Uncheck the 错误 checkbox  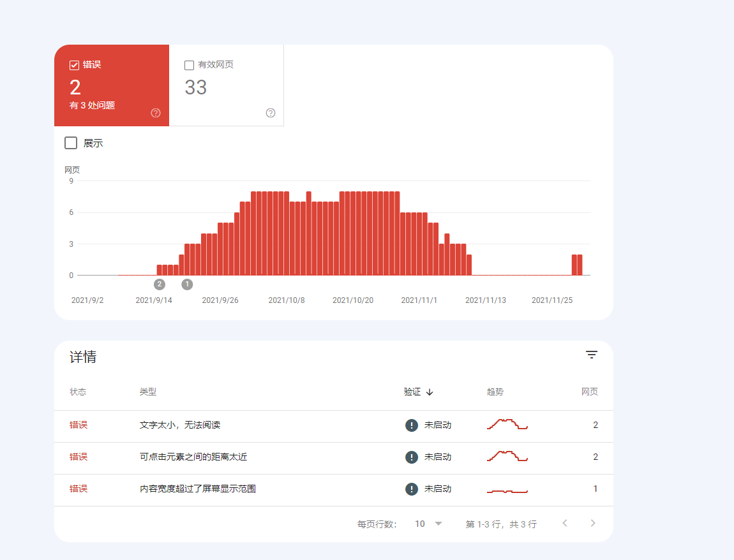coord(73,64)
